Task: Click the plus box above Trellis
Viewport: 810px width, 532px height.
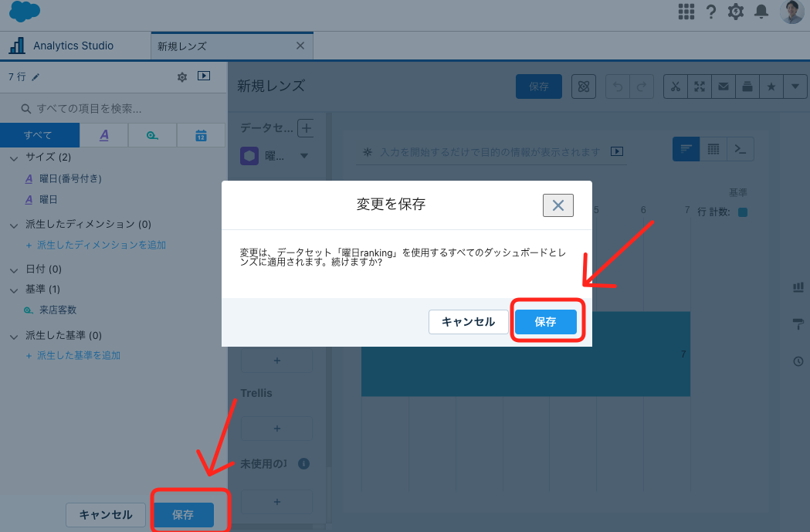Action: (x=277, y=361)
